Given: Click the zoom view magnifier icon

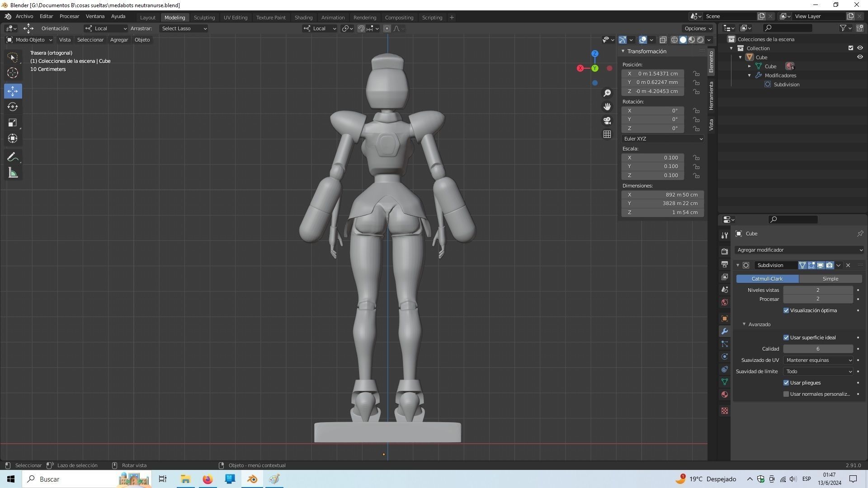Looking at the screenshot, I should point(607,93).
